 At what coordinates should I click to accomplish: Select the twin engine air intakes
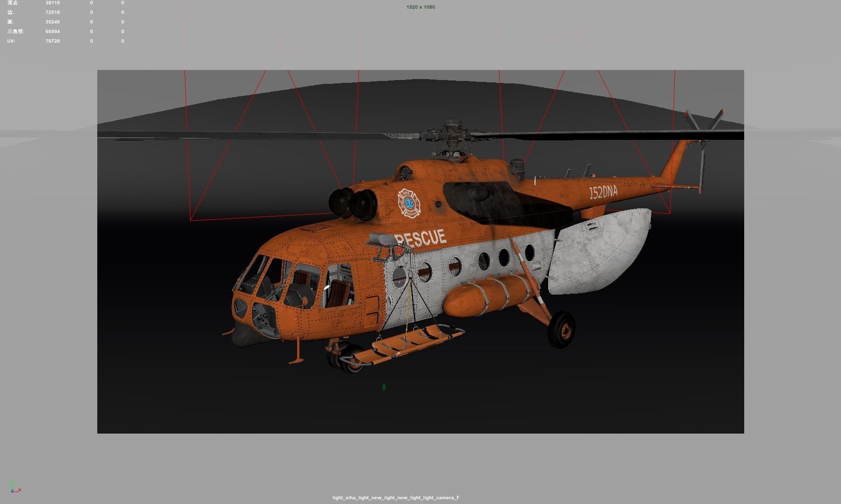click(353, 203)
